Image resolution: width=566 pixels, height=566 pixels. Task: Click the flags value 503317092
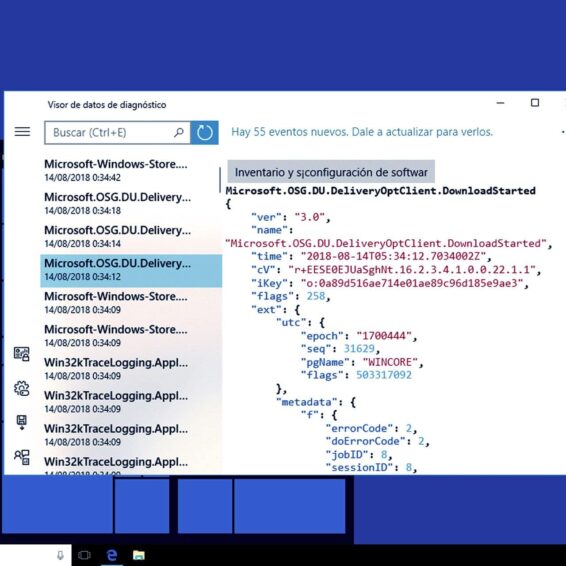click(x=384, y=375)
